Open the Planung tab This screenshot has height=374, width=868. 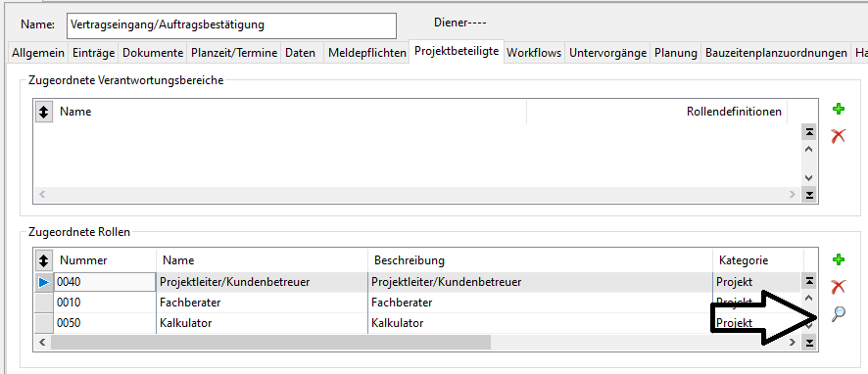point(675,53)
